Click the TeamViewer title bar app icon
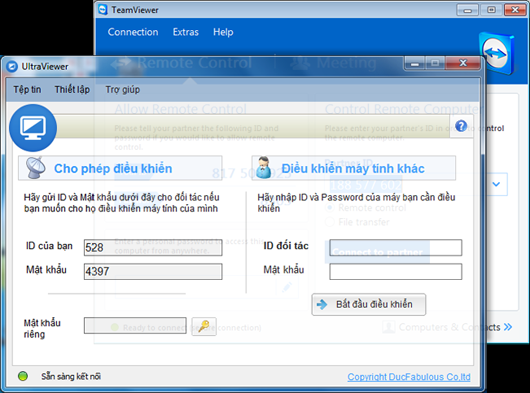This screenshot has height=393, width=530. [103, 9]
